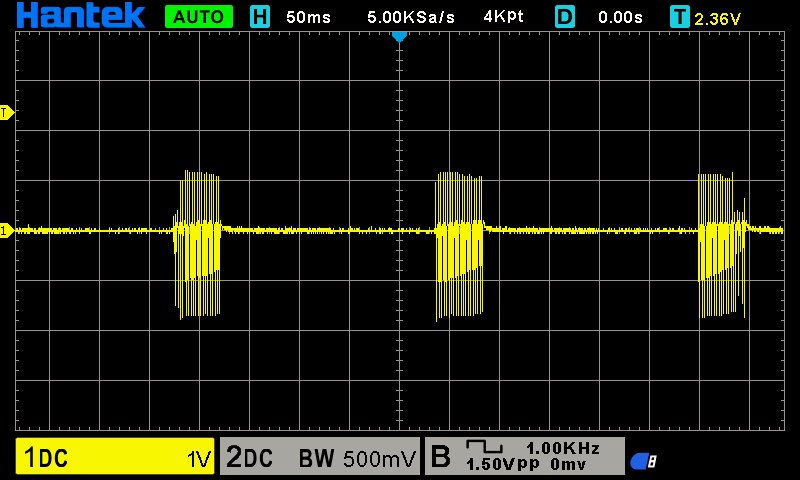Select the T trigger level icon

[x=680, y=17]
